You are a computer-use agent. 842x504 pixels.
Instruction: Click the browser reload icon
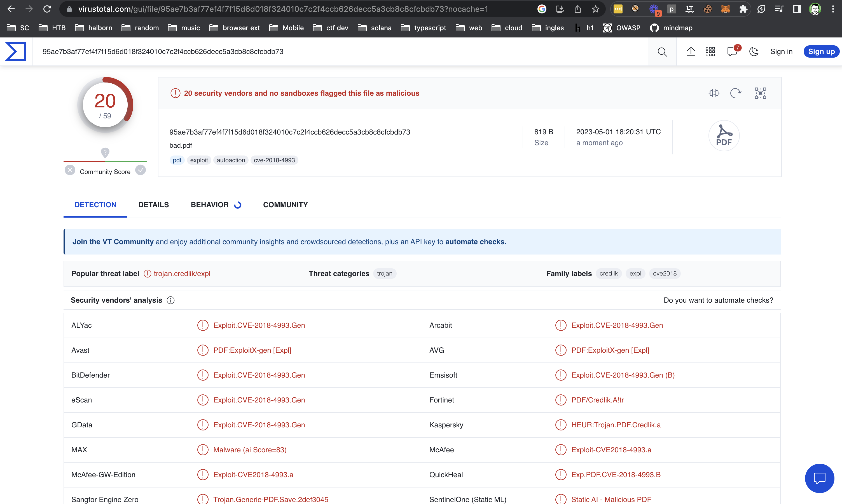[47, 9]
